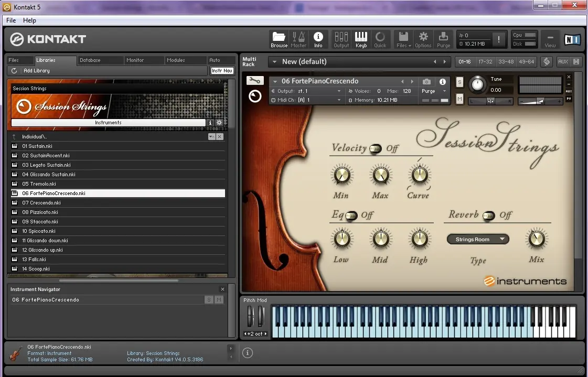The height and width of the screenshot is (377, 588).
Task: Click the panic exclamation mark button
Action: (498, 39)
